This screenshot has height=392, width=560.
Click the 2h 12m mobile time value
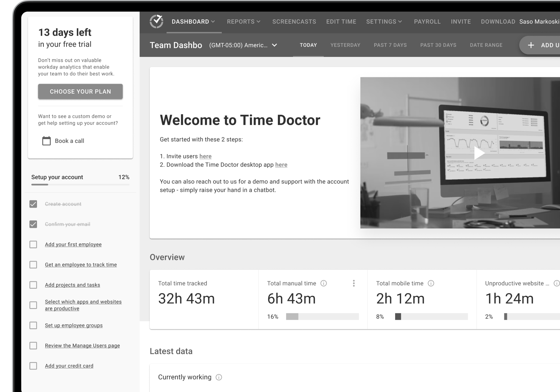[400, 299]
